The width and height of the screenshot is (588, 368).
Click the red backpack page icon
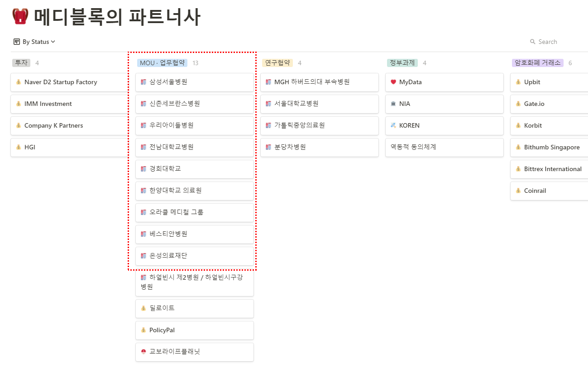pos(20,17)
